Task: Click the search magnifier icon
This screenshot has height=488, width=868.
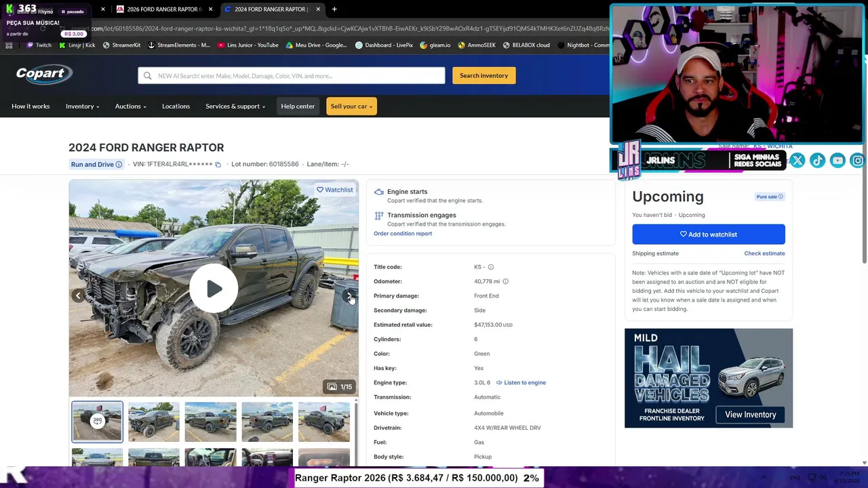Action: tap(147, 76)
